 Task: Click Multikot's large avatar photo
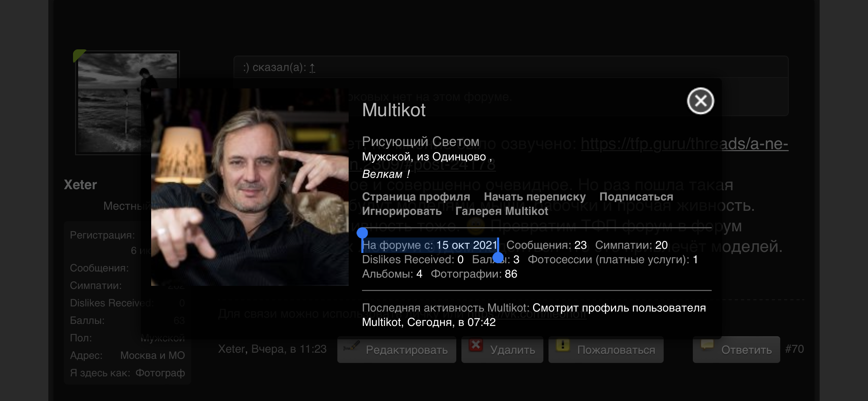pyautogui.click(x=250, y=187)
